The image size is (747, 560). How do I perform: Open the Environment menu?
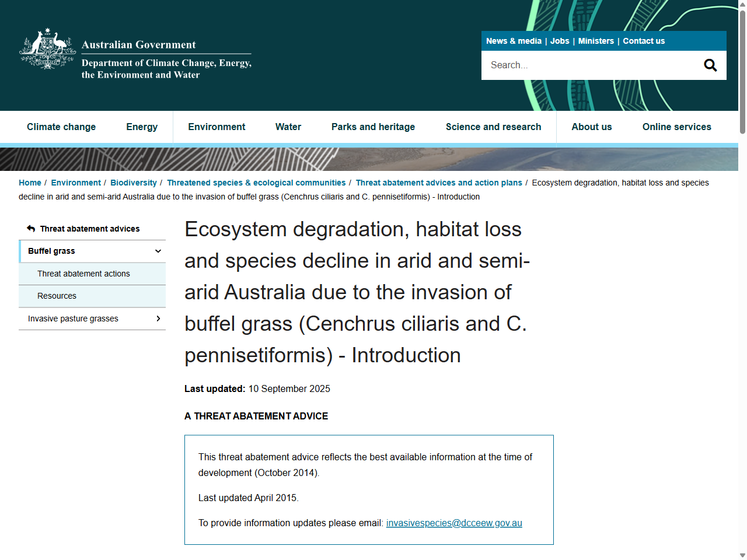[x=217, y=127]
